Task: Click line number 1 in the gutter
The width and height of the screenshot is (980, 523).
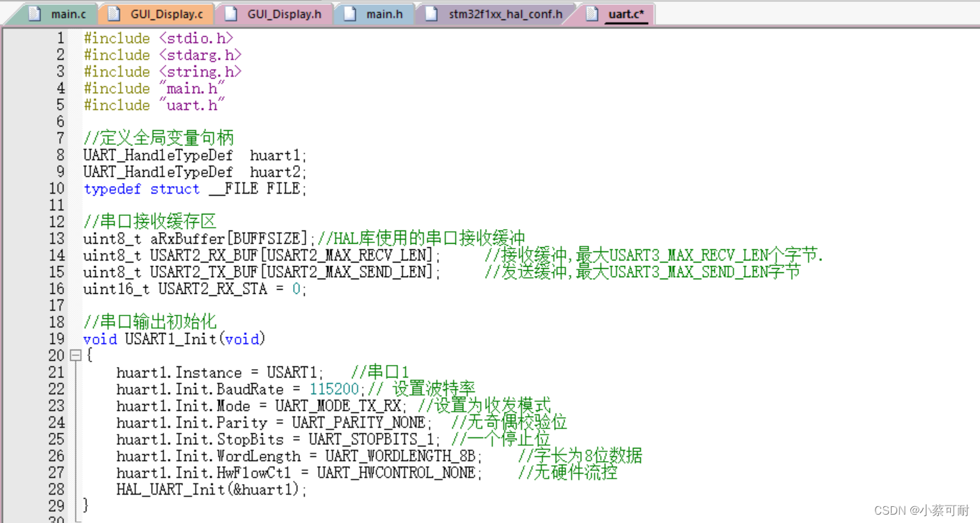Action: click(61, 38)
